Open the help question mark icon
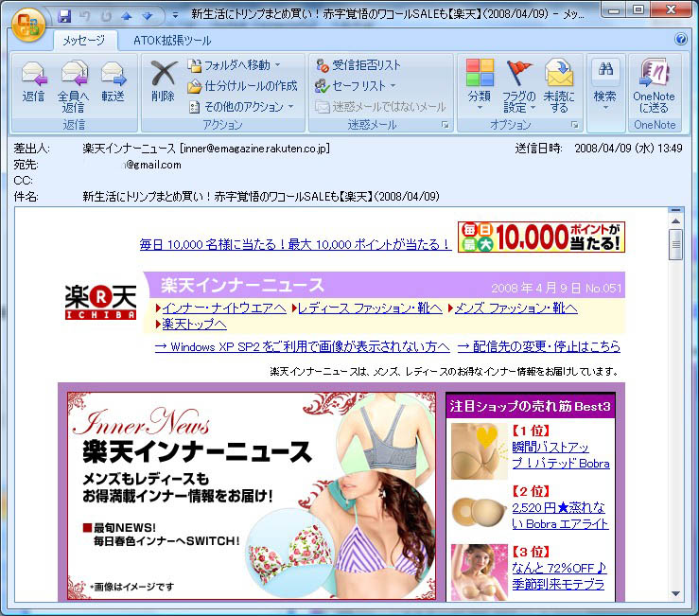Image resolution: width=699 pixels, height=616 pixels. tap(681, 39)
